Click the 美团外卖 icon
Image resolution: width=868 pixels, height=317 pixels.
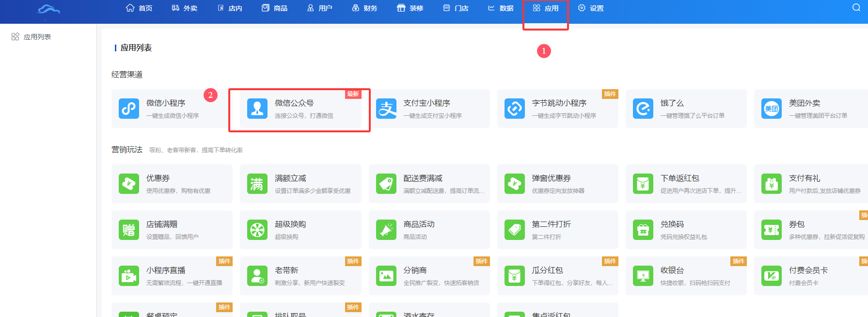click(772, 109)
